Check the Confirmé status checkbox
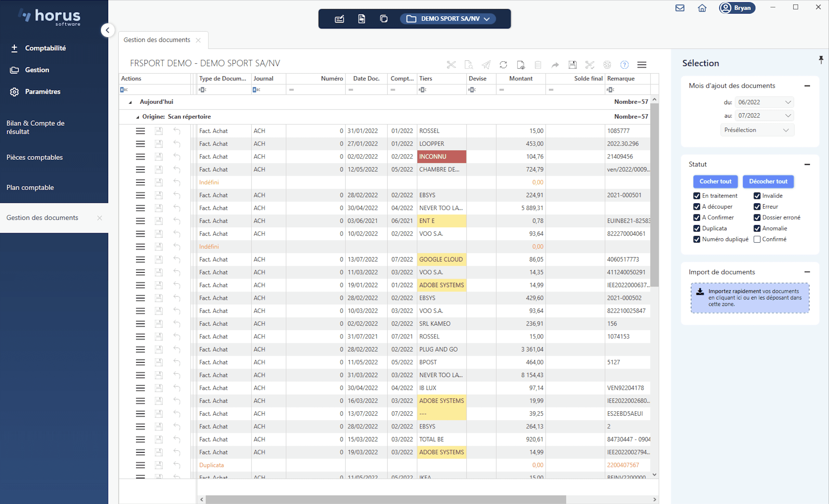829x504 pixels. 757,239
